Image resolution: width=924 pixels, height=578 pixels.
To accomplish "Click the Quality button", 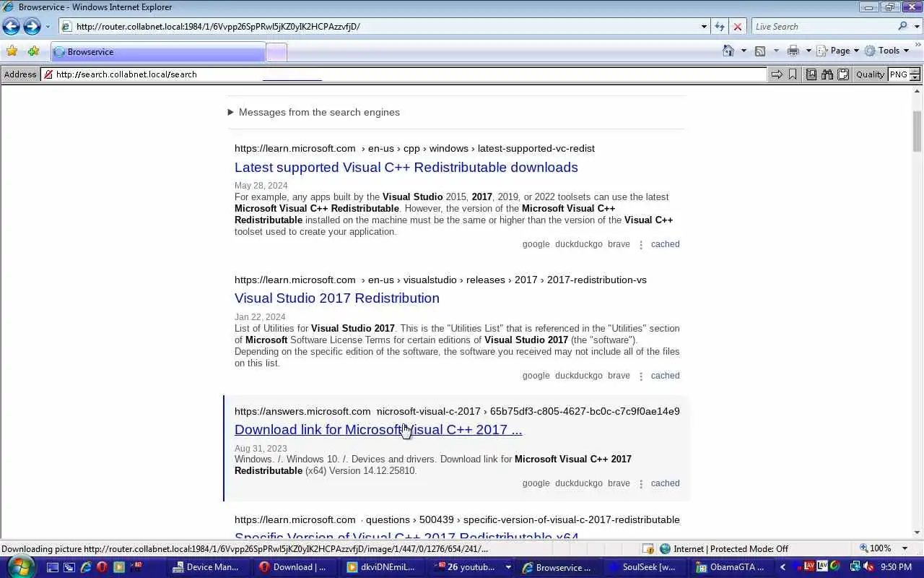I will (870, 74).
